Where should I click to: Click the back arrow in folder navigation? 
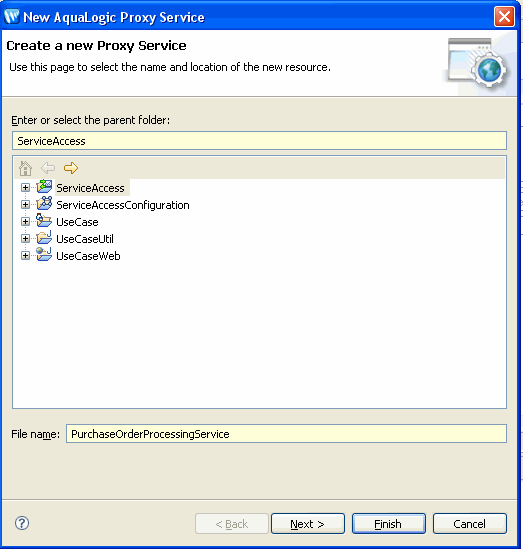tap(48, 168)
